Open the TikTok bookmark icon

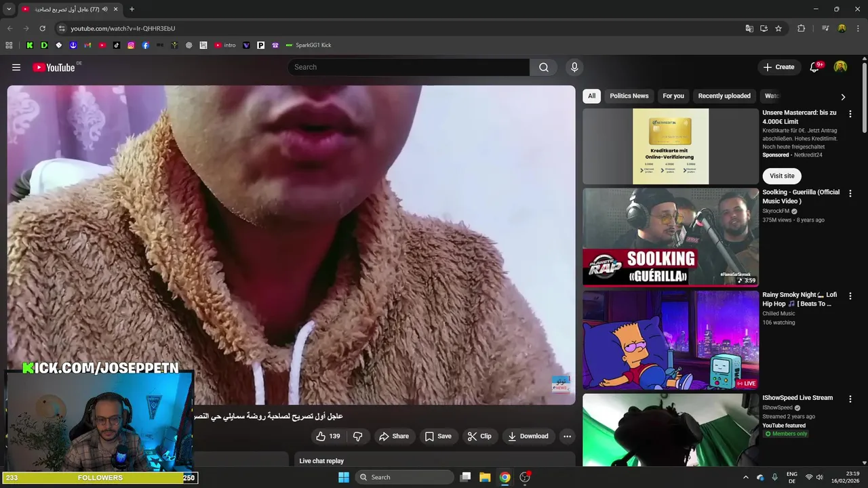click(x=117, y=45)
